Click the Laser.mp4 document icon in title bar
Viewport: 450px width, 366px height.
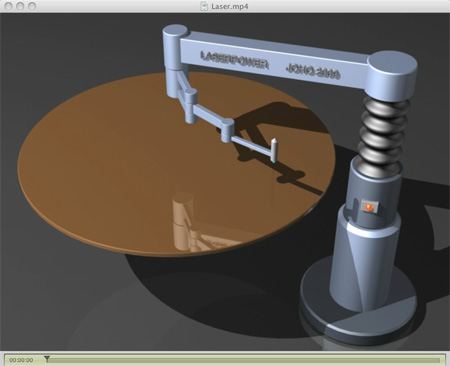coord(204,6)
